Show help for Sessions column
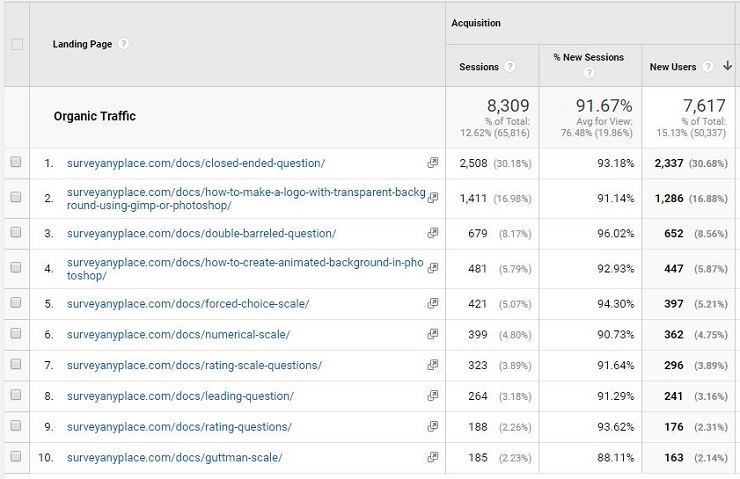740x479 pixels. coord(510,67)
